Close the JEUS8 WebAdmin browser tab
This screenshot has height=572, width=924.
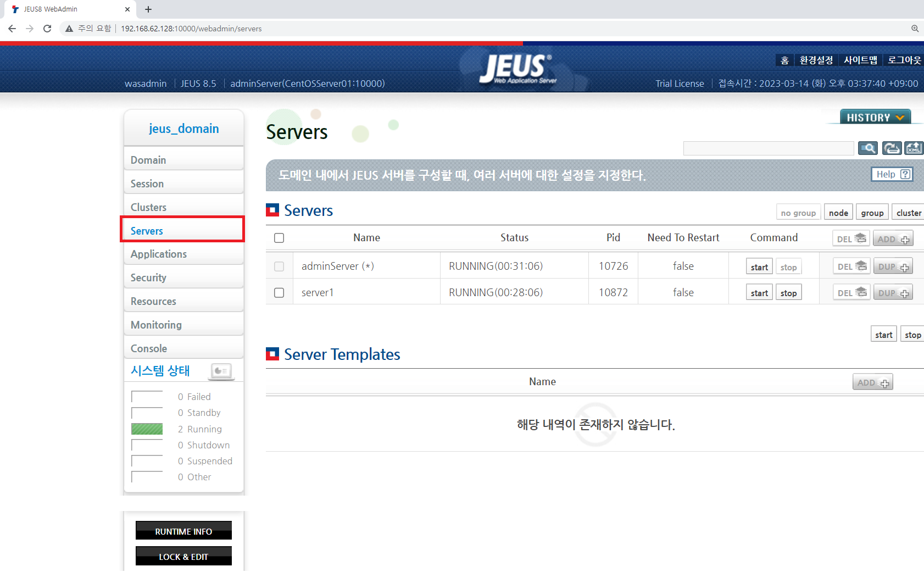click(x=127, y=9)
